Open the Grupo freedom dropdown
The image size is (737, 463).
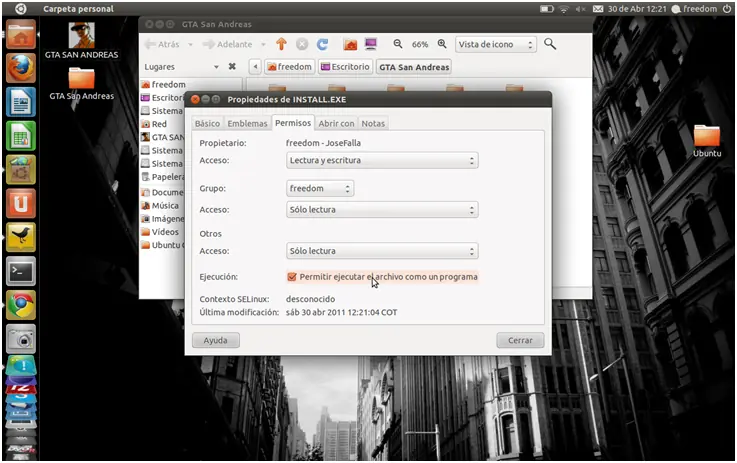[320, 188]
